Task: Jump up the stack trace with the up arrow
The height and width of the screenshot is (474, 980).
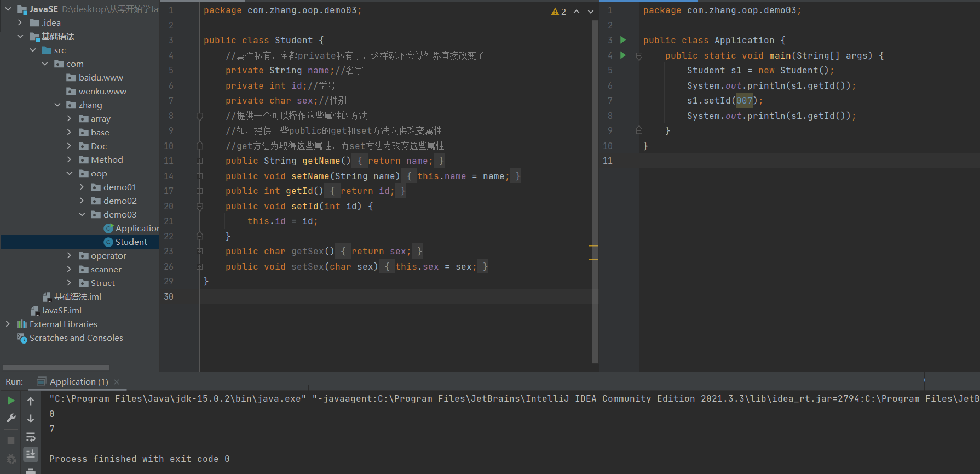Action: coord(31,401)
